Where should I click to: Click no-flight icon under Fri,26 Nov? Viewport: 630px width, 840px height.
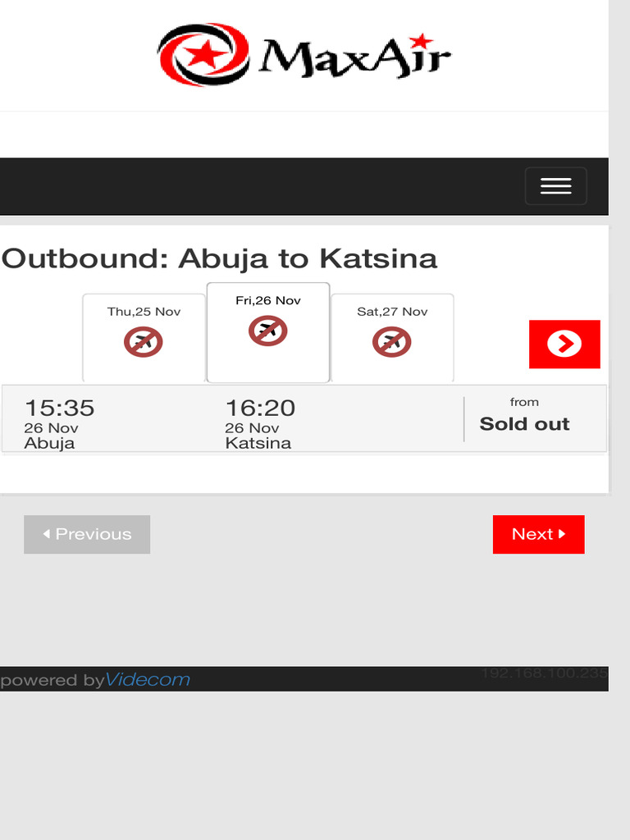[x=268, y=331]
